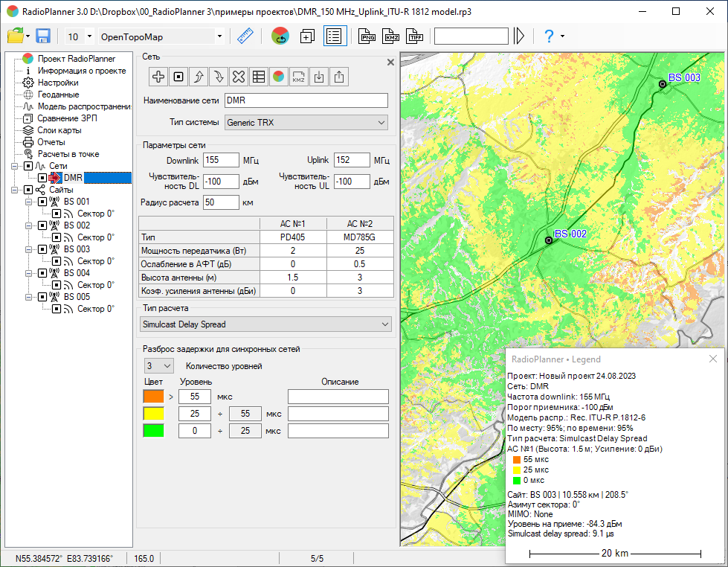Export map as PNG image
This screenshot has height=567, width=728.
coord(367,36)
